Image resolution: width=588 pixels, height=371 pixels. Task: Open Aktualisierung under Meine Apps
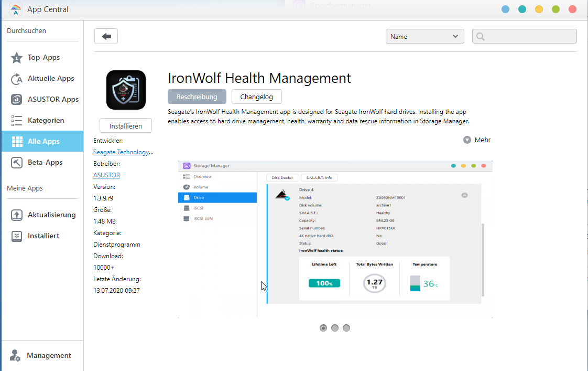pyautogui.click(x=42, y=215)
